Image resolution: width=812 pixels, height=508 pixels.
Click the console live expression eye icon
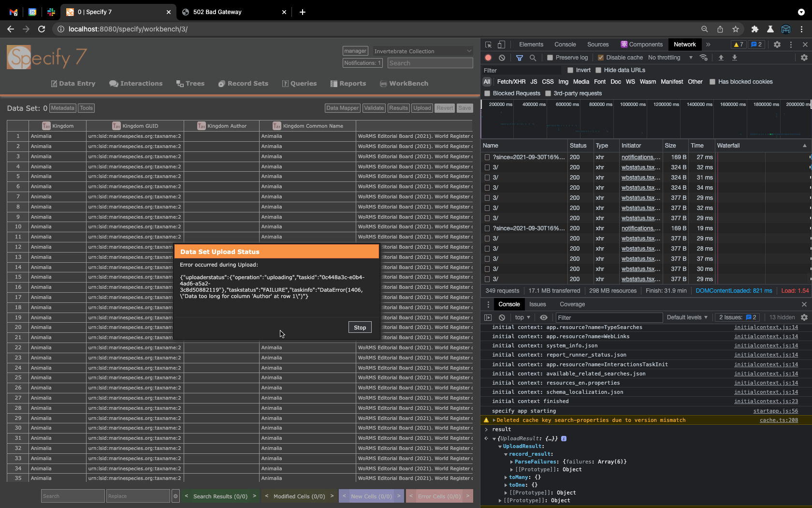click(x=544, y=317)
